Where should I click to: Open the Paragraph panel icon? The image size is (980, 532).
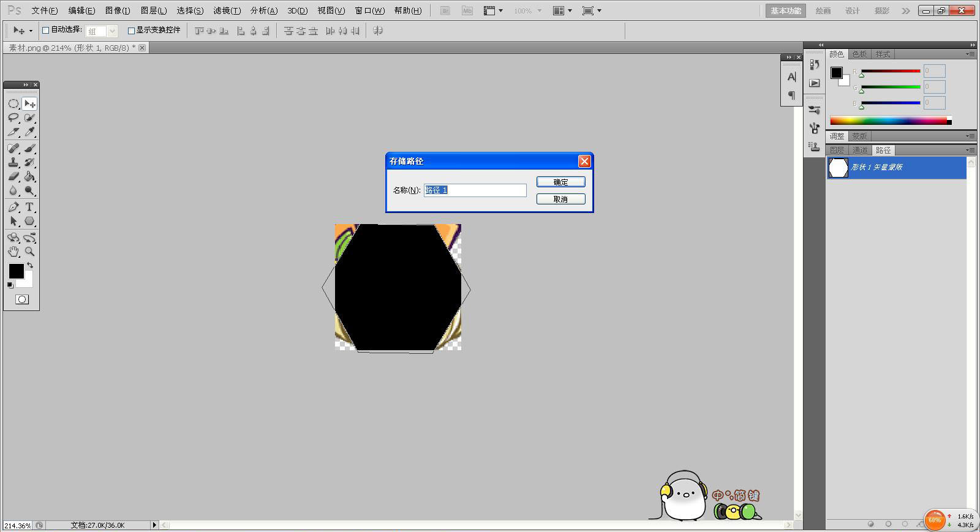pos(791,95)
